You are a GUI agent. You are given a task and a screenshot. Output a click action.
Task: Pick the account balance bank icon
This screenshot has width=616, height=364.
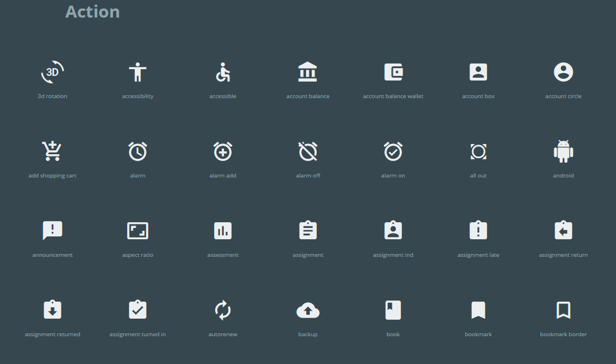click(x=308, y=72)
